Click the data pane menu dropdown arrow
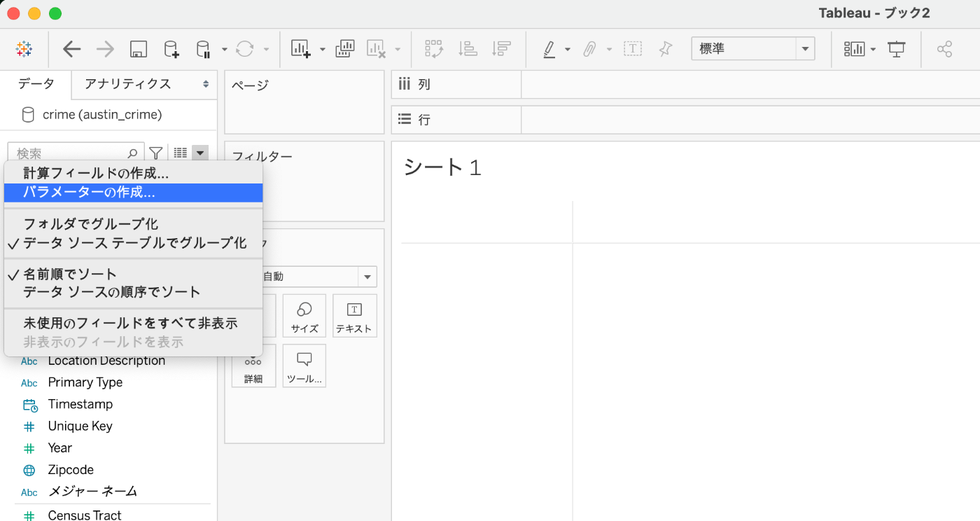Image resolution: width=980 pixels, height=521 pixels. 201,153
